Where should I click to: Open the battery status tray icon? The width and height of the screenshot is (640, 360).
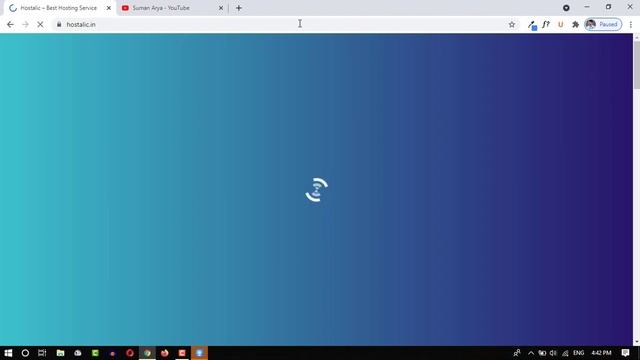542,353
